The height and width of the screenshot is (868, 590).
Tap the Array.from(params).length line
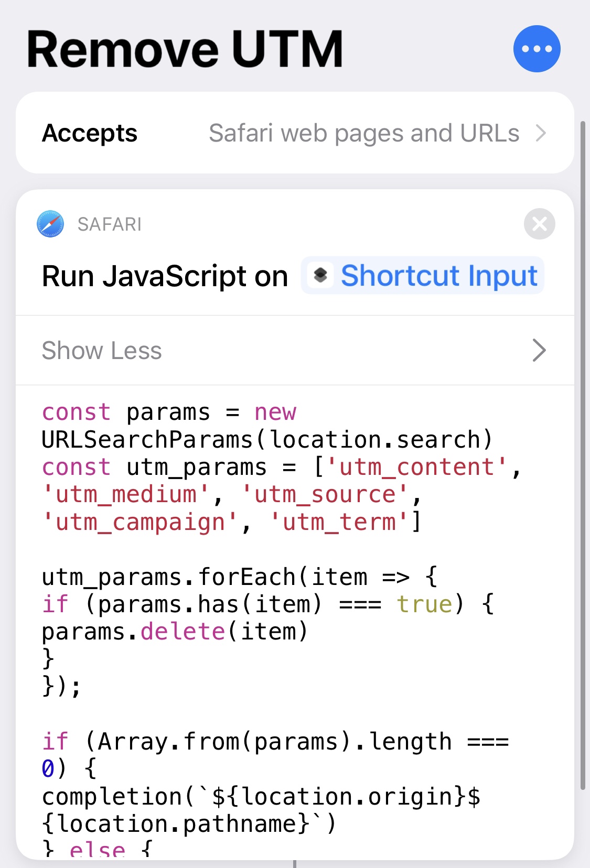[275, 742]
